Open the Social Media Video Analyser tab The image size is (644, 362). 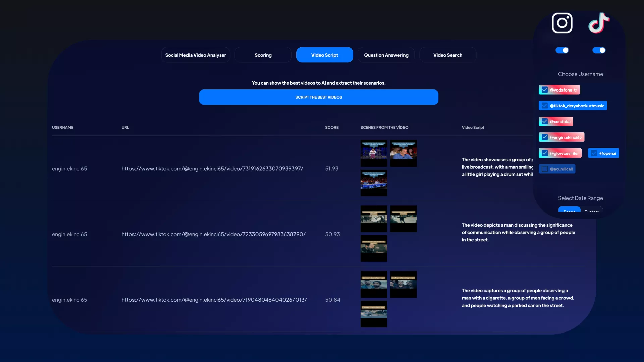(196, 55)
